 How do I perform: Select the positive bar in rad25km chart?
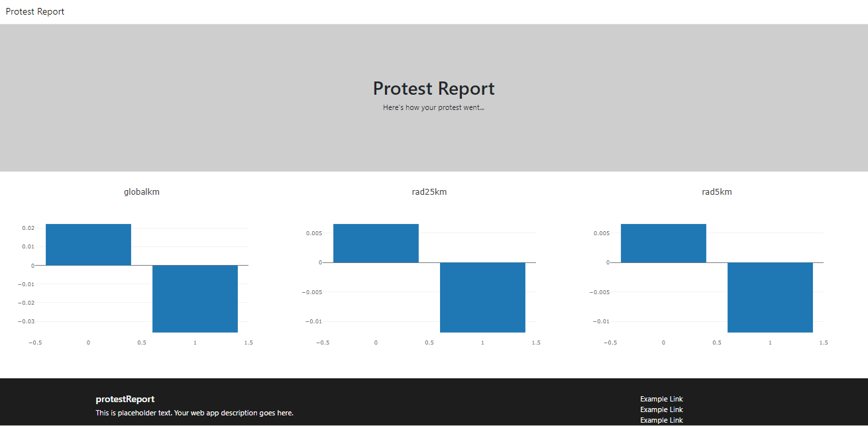coord(376,243)
